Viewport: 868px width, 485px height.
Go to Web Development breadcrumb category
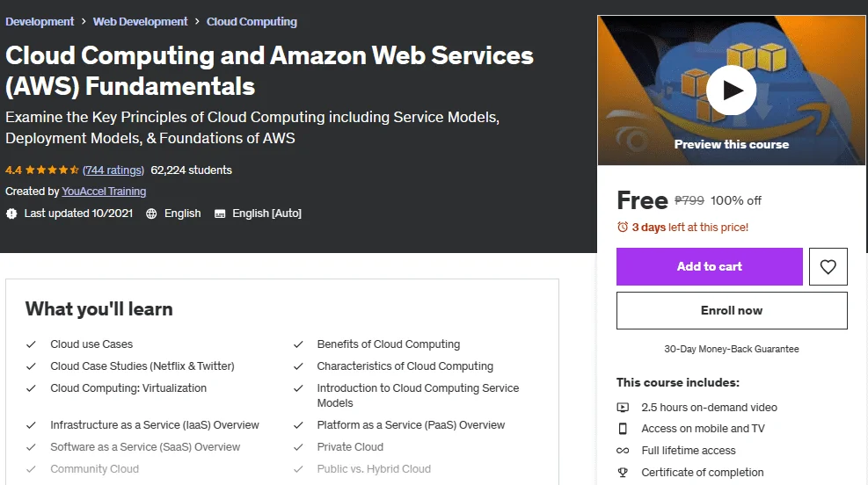(140, 22)
